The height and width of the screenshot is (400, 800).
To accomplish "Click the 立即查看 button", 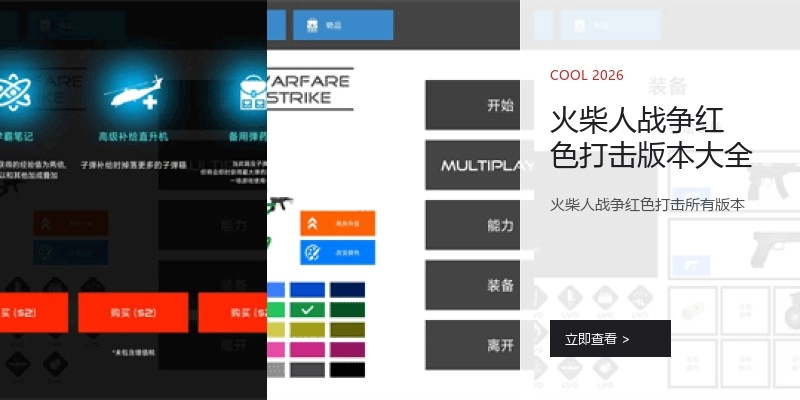I will (610, 339).
